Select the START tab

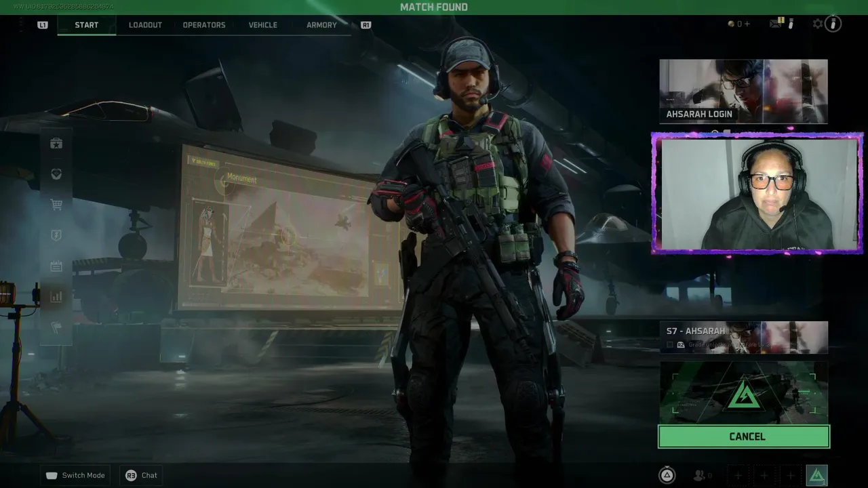tap(87, 25)
